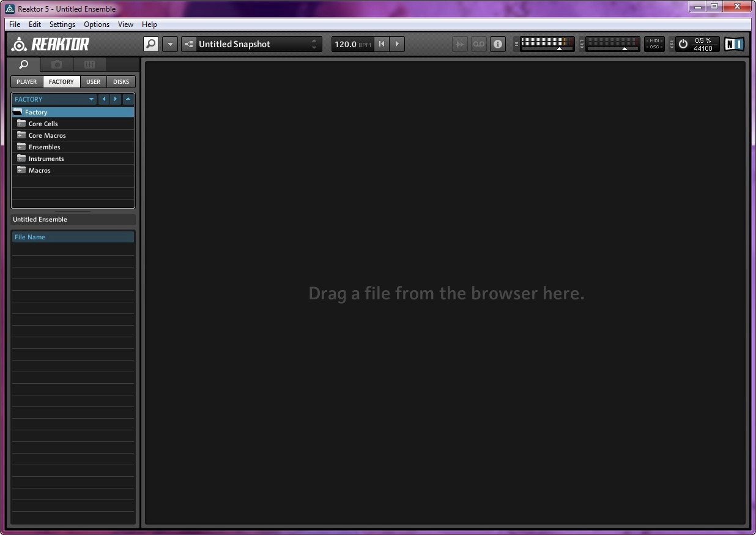The width and height of the screenshot is (756, 535).
Task: Click the fast-forward player icon
Action: coord(461,44)
